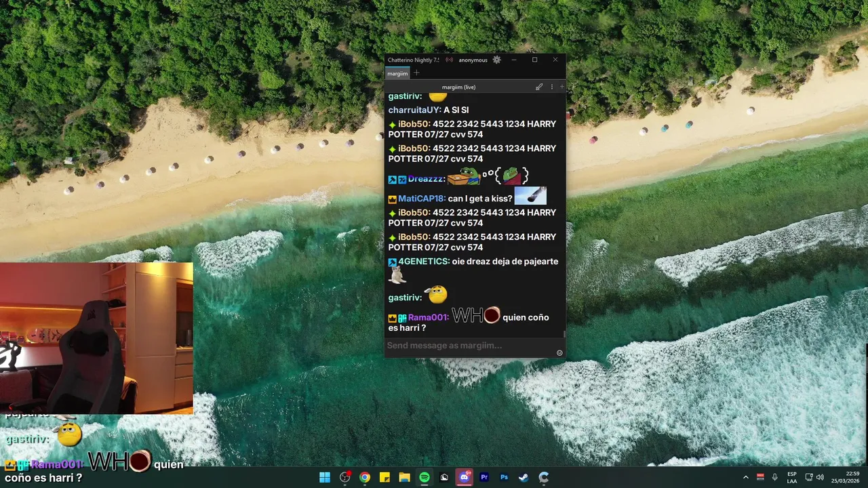Click the cat emote under 4GENETICS message

[397, 274]
